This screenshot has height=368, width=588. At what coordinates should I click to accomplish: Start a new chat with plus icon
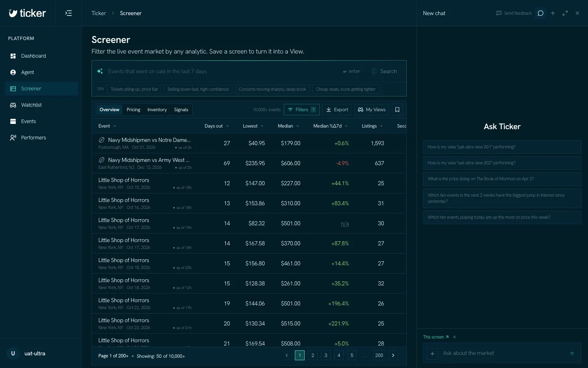(553, 13)
